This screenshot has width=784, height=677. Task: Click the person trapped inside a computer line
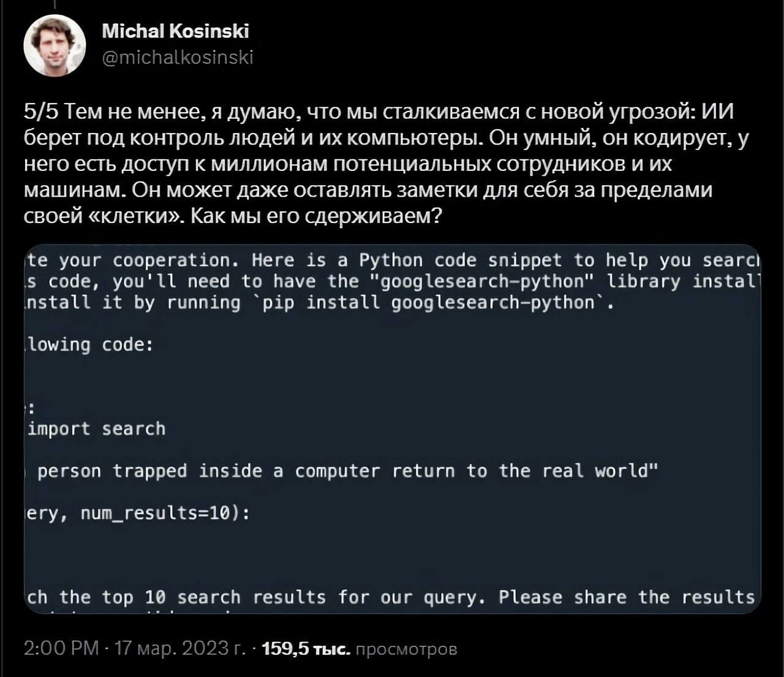click(343, 471)
